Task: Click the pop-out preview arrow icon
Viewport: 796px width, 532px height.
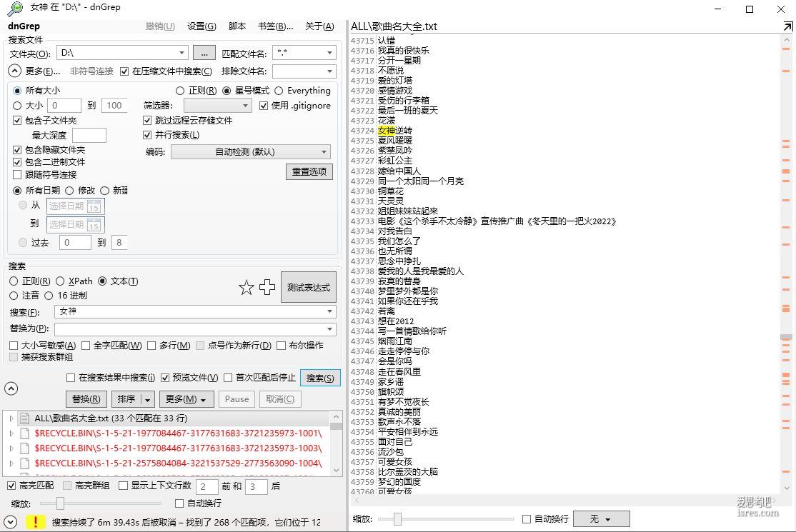Action: [x=788, y=26]
